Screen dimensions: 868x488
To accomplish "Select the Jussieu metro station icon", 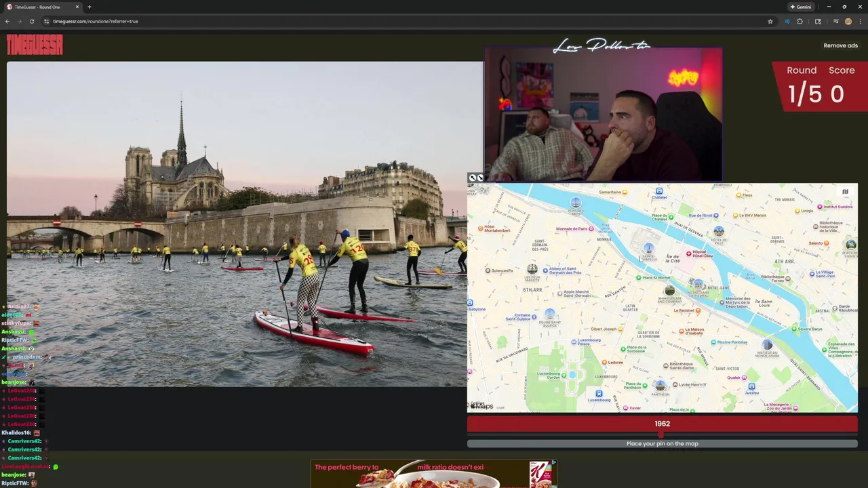I will 751,386.
